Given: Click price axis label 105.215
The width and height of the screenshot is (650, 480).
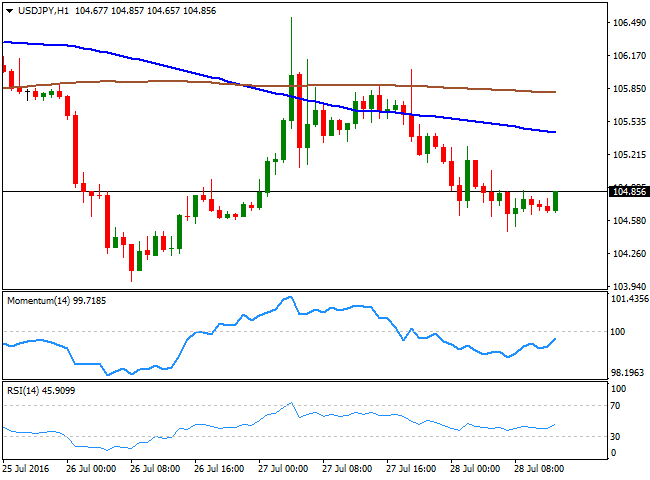Looking at the screenshot, I should 629,155.
